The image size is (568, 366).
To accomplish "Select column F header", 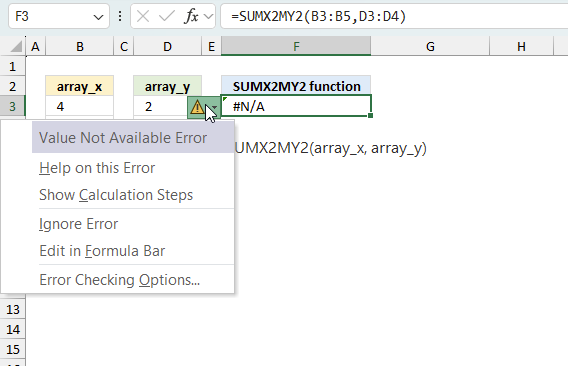I will [x=296, y=46].
